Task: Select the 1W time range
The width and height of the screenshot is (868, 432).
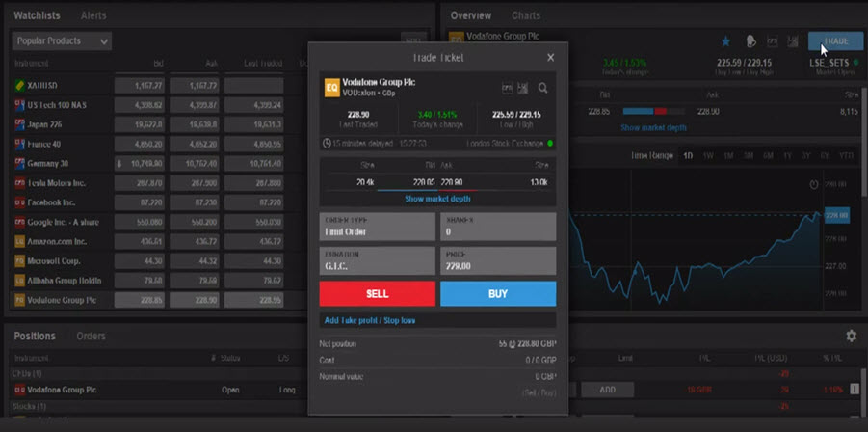Action: tap(708, 155)
